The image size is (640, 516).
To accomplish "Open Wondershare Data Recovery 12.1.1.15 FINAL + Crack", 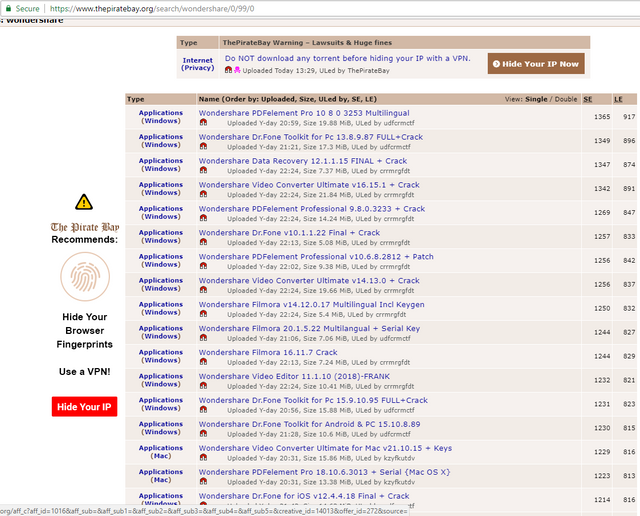I will pyautogui.click(x=303, y=161).
